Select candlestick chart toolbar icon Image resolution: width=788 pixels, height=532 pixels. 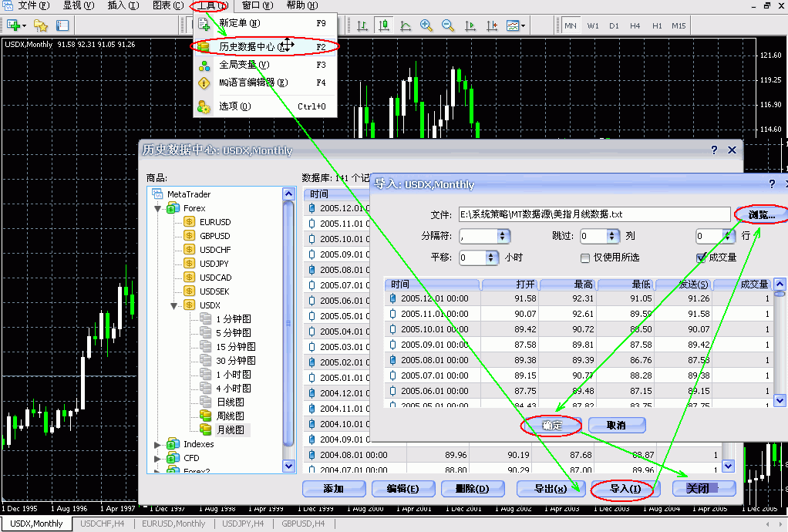pyautogui.click(x=383, y=25)
